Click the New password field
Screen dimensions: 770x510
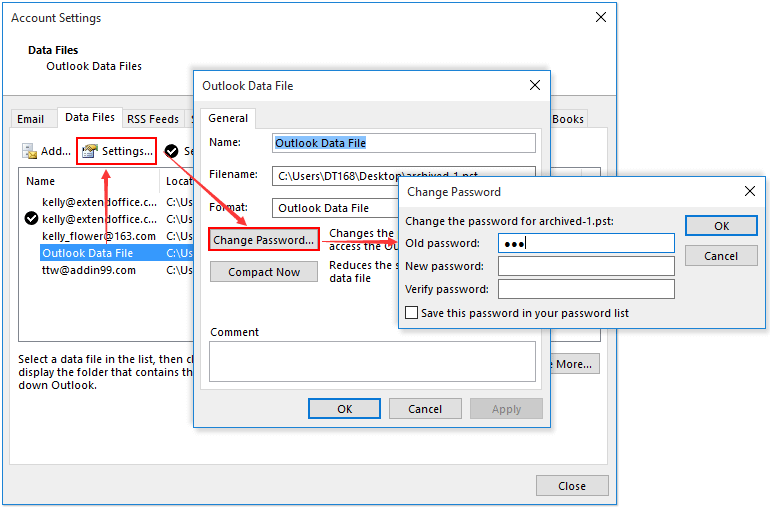pyautogui.click(x=586, y=266)
